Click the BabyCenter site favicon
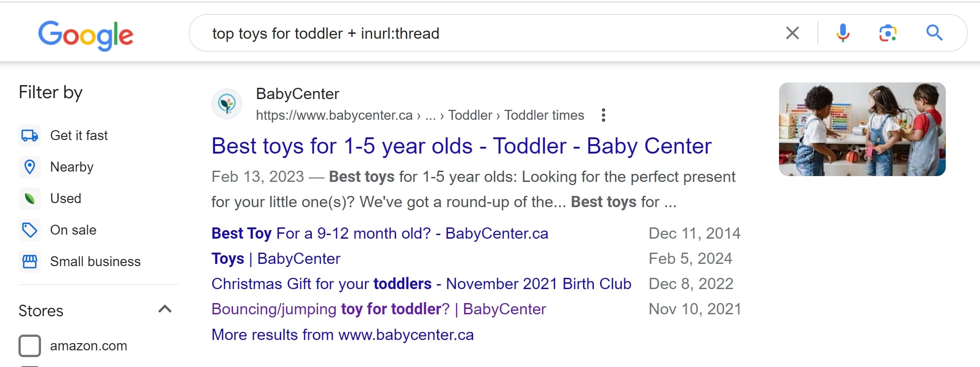 click(x=227, y=104)
